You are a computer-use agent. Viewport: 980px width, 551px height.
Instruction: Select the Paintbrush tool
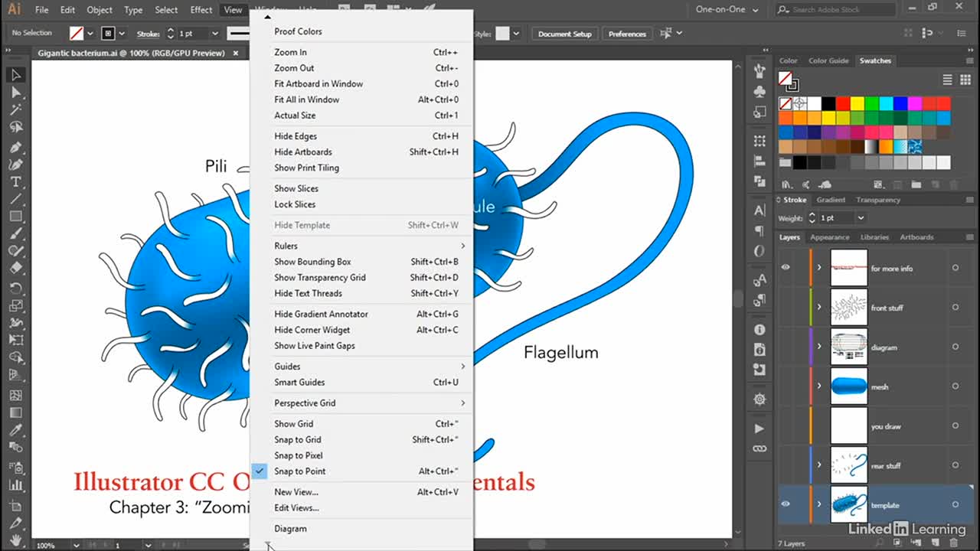point(15,234)
